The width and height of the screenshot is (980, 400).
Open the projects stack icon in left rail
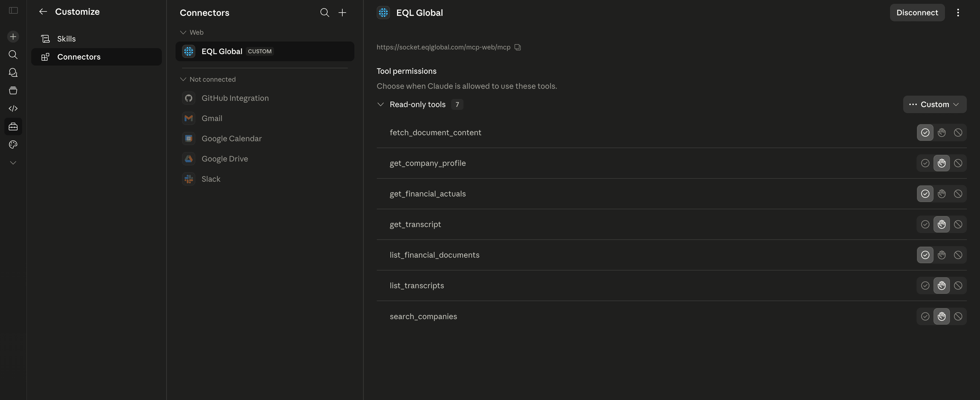tap(13, 90)
